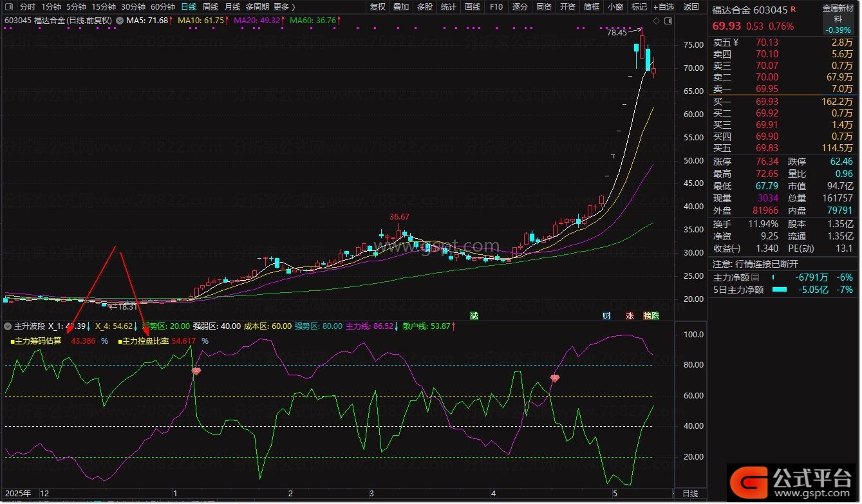862x504 pixels.
Task: Toggle the right panel icon near the diamond
Action: click(x=668, y=21)
